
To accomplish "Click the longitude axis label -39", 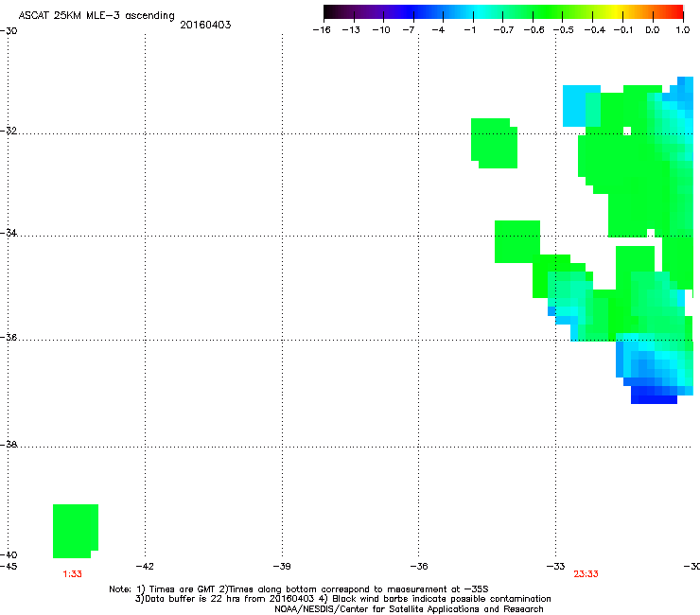I will pyautogui.click(x=282, y=566).
